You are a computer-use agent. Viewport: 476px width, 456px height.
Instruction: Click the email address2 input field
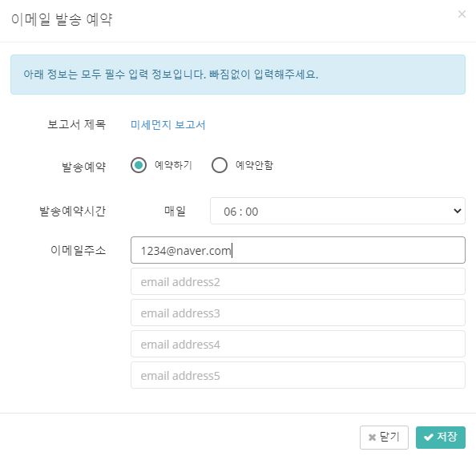298,281
